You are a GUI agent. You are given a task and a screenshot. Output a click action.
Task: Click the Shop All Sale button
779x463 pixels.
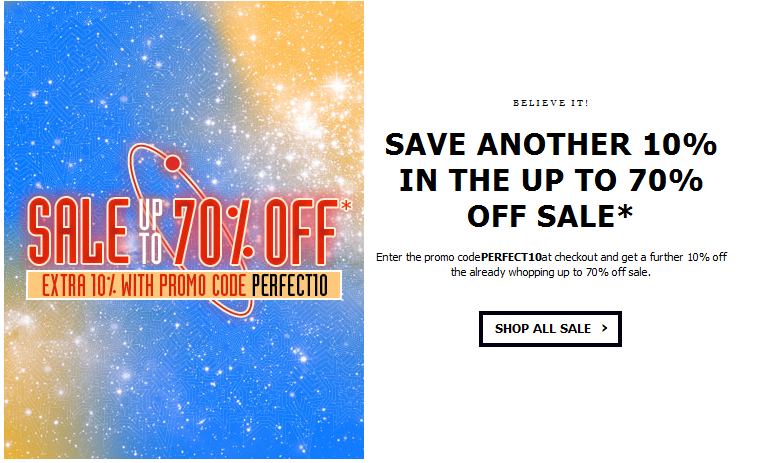pyautogui.click(x=550, y=329)
